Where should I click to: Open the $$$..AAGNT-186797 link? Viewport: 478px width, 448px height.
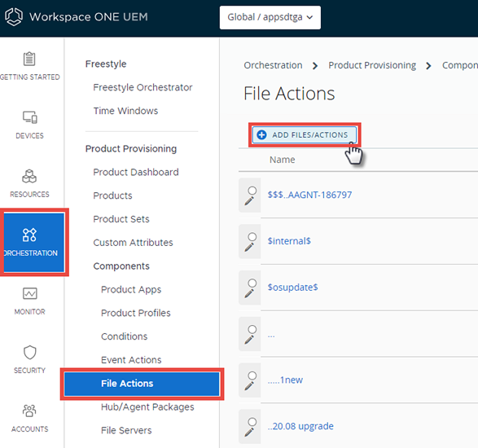[309, 195]
